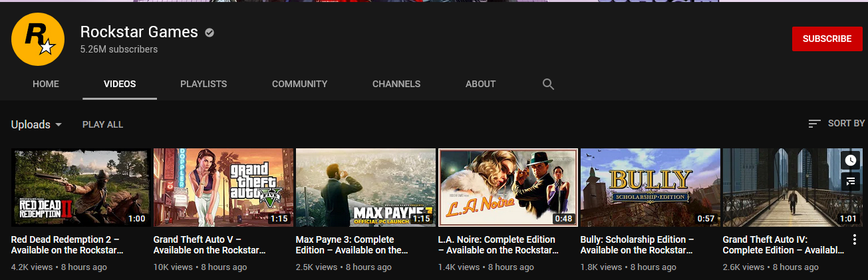The height and width of the screenshot is (280, 868).
Task: Click Watch Later clock icon on GTA IV thumbnail
Action: pyautogui.click(x=850, y=160)
